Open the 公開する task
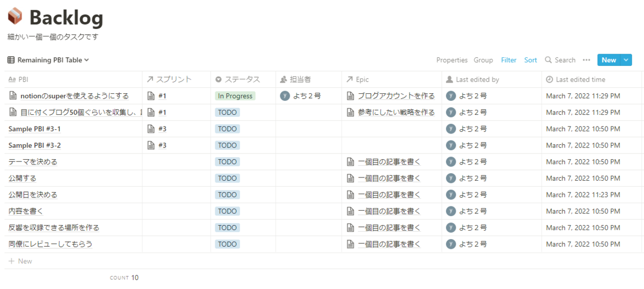 pos(22,178)
